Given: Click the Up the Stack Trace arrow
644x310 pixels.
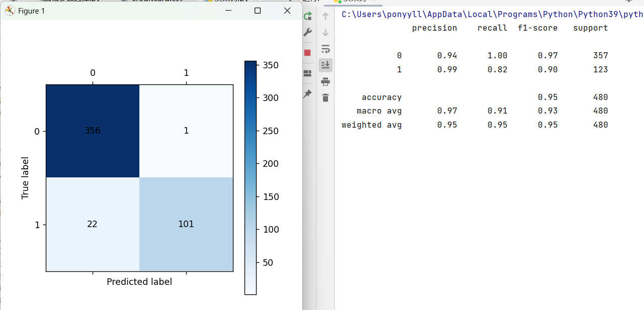Looking at the screenshot, I should [326, 16].
